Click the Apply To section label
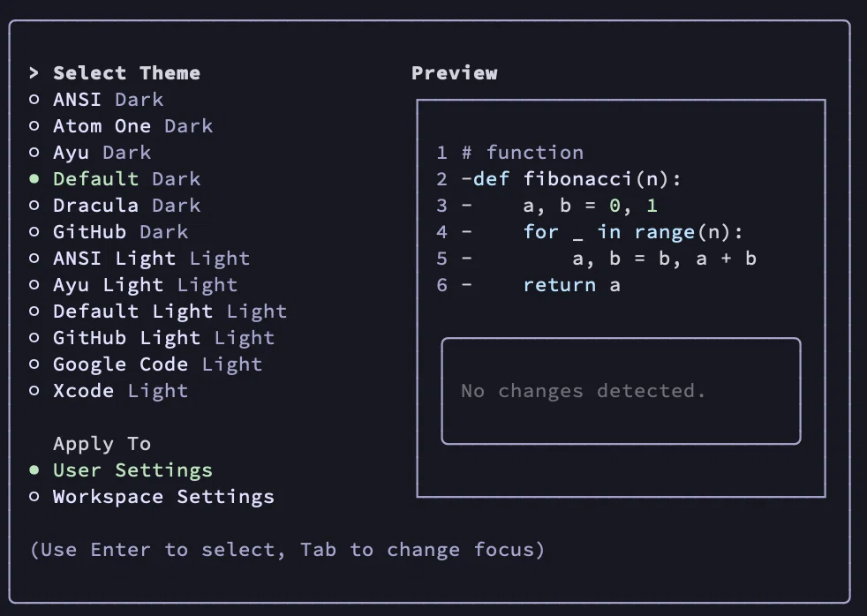867x616 pixels. point(102,444)
